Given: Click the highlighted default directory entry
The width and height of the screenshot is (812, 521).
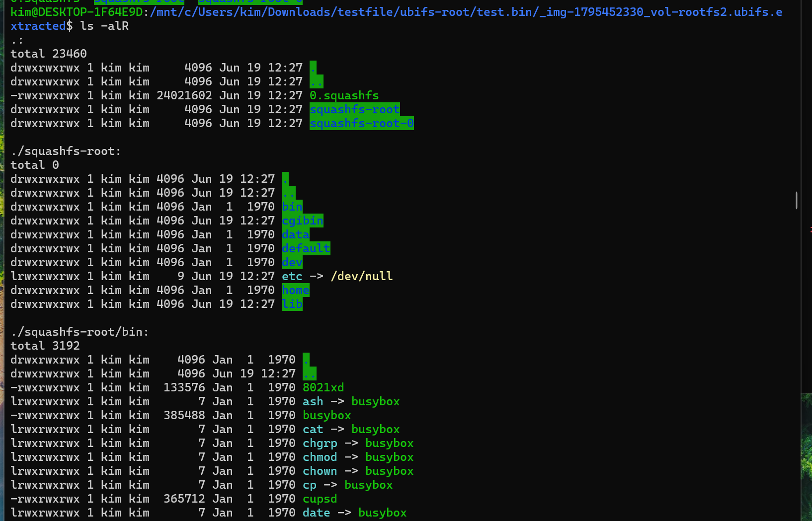Looking at the screenshot, I should tap(306, 248).
